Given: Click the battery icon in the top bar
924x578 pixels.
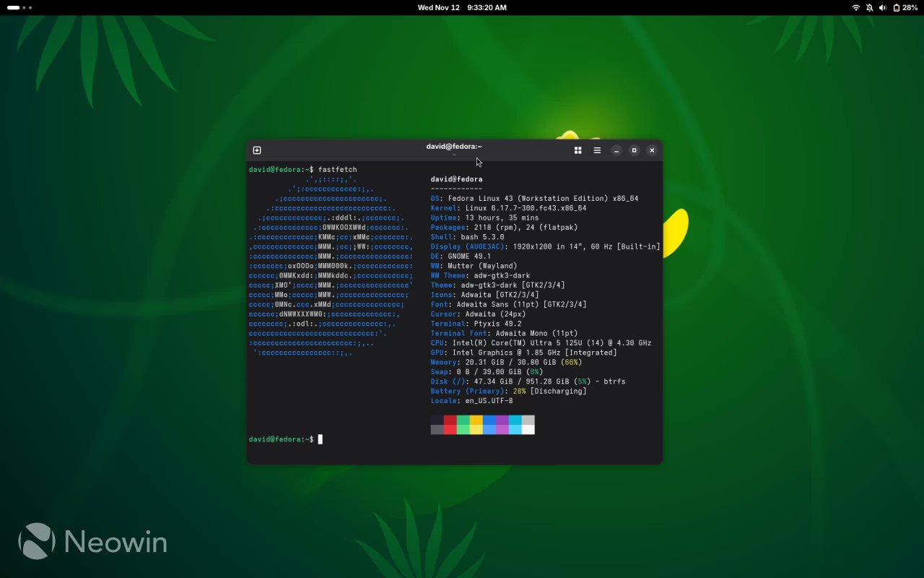Looking at the screenshot, I should (898, 8).
